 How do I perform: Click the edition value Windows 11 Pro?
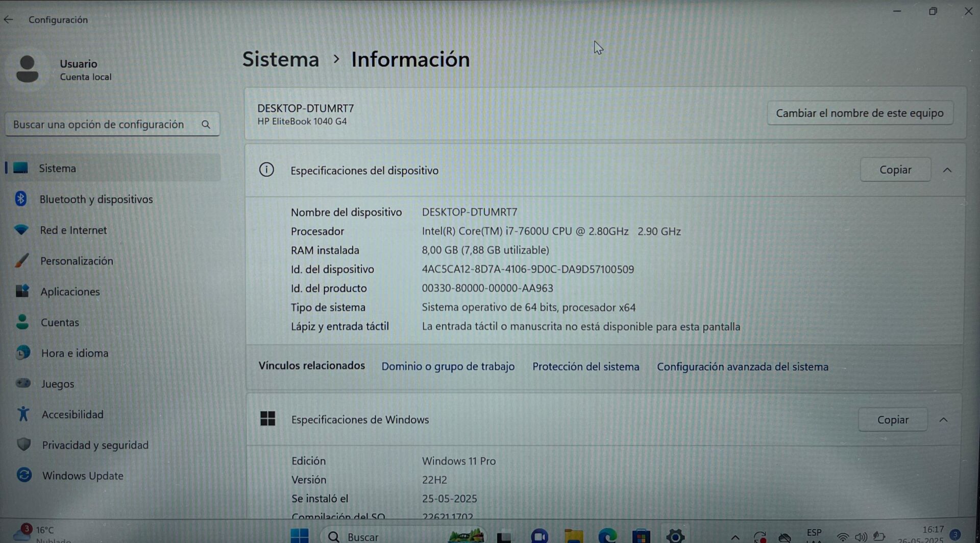tap(459, 461)
